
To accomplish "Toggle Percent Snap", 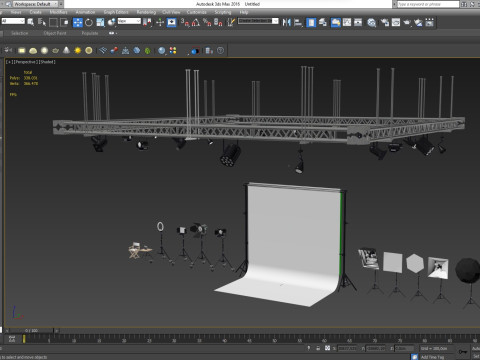I will pos(207,22).
